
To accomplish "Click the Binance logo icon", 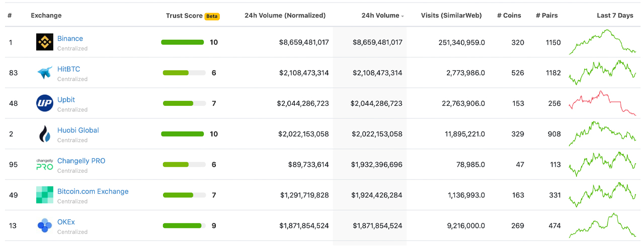I will click(45, 42).
